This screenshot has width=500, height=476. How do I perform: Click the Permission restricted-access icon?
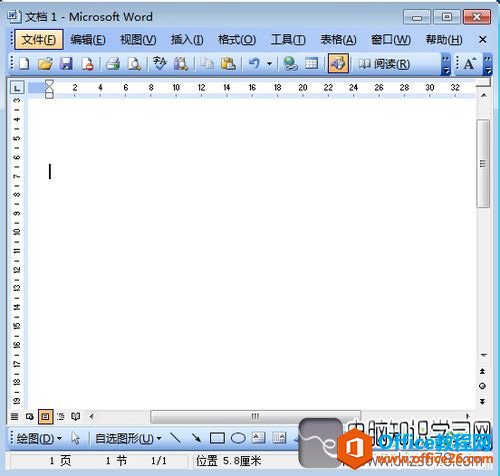tap(88, 63)
